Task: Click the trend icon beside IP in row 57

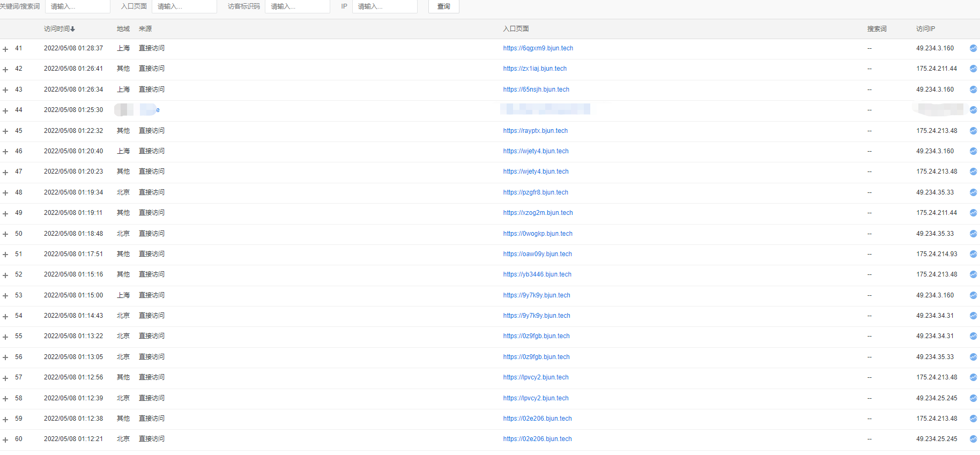Action: pyautogui.click(x=973, y=377)
